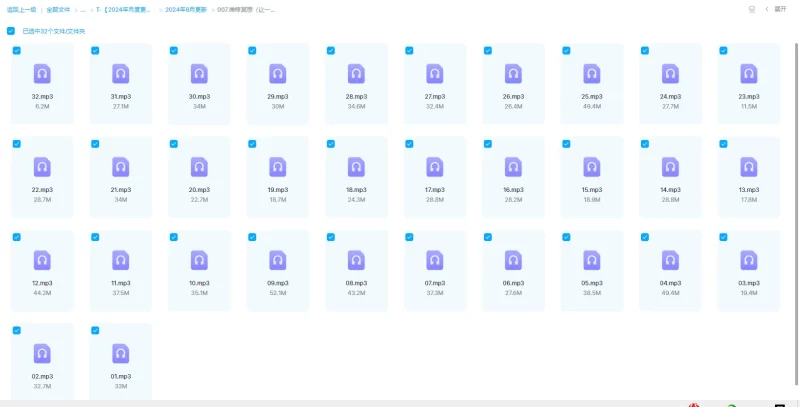800x407 pixels.
Task: Open the 01.mp3 audio file icon
Action: pos(121,353)
